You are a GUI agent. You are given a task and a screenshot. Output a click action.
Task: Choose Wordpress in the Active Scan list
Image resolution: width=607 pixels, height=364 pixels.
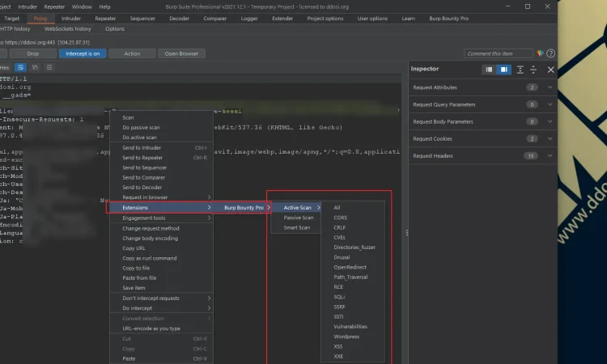(x=353, y=336)
